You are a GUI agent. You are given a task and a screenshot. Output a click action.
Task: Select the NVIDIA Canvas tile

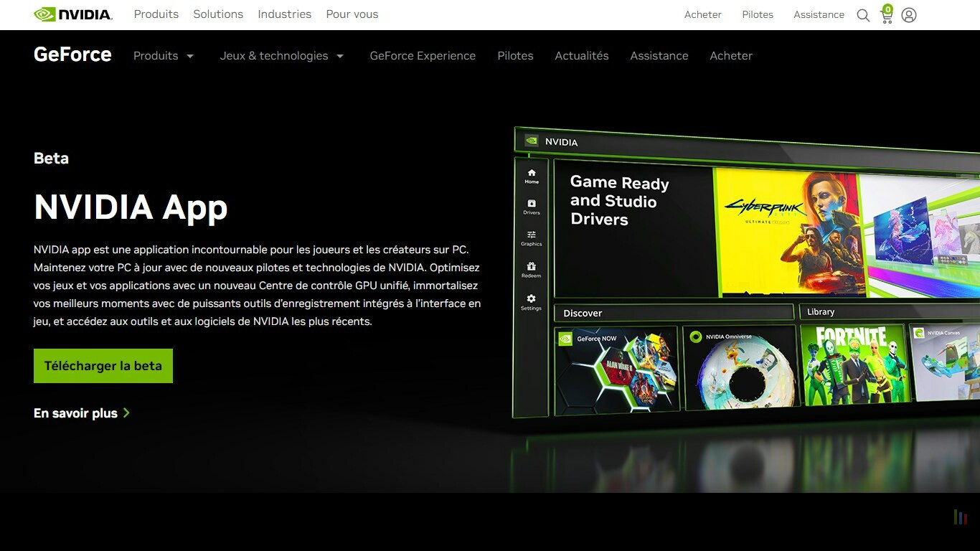point(946,362)
